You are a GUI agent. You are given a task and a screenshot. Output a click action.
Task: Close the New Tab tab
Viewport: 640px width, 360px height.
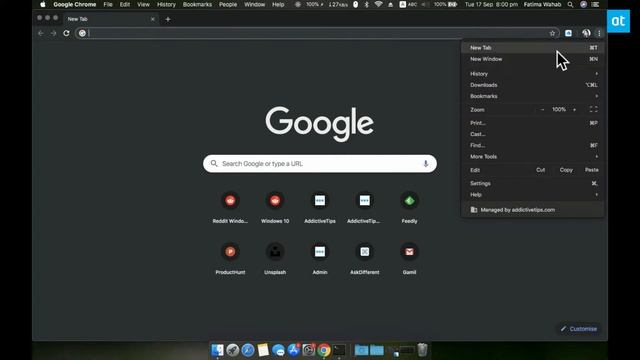tap(153, 19)
